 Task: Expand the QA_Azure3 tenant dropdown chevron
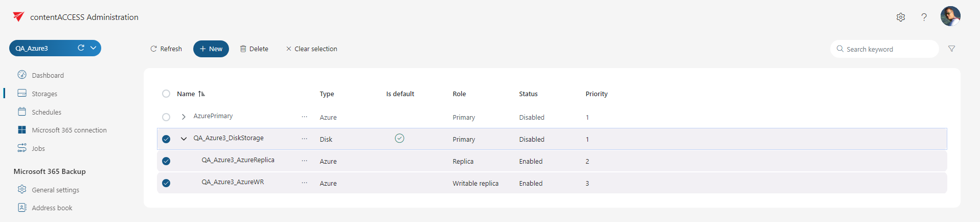pos(94,48)
